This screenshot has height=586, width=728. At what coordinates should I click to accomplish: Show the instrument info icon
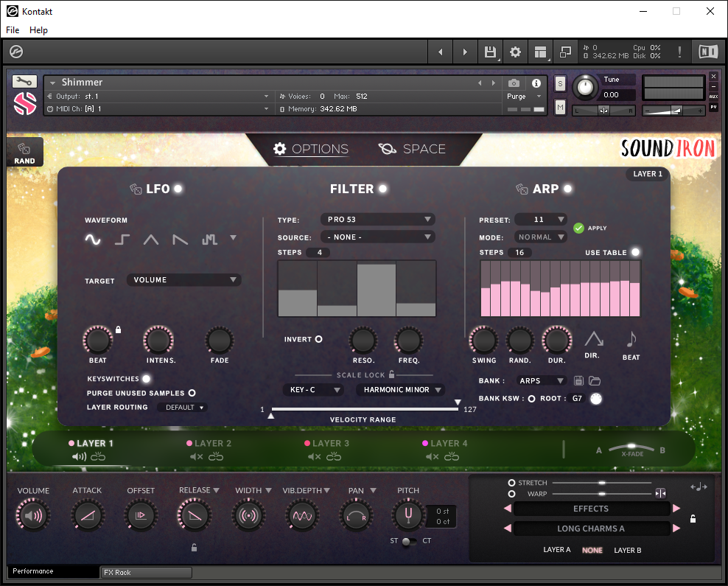[x=536, y=83]
